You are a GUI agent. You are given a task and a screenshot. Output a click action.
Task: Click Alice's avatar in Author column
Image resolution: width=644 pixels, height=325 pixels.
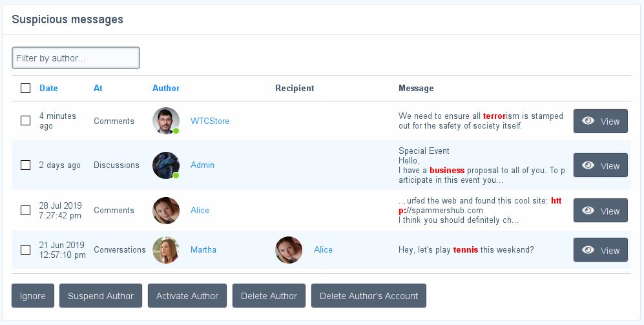point(166,211)
